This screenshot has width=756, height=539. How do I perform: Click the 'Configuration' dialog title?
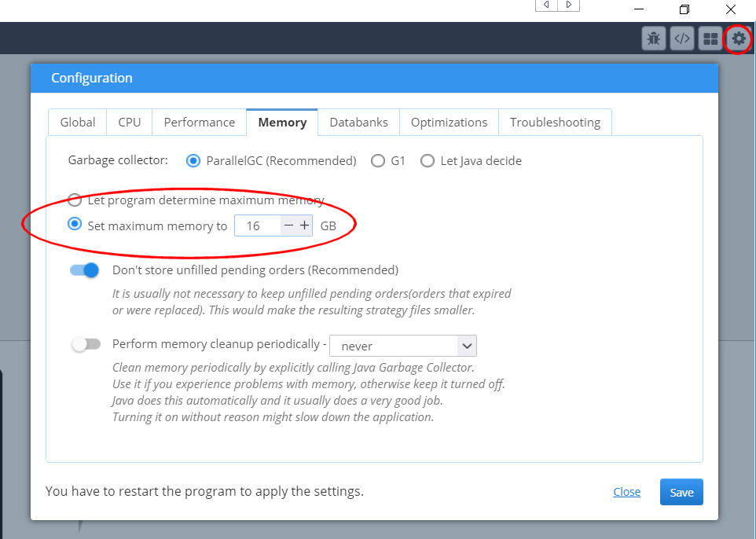[x=92, y=78]
